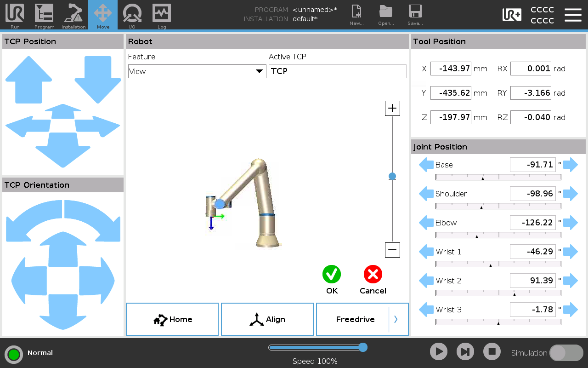Click TCP Position forward small up arrow
588x368 pixels.
coord(62,112)
